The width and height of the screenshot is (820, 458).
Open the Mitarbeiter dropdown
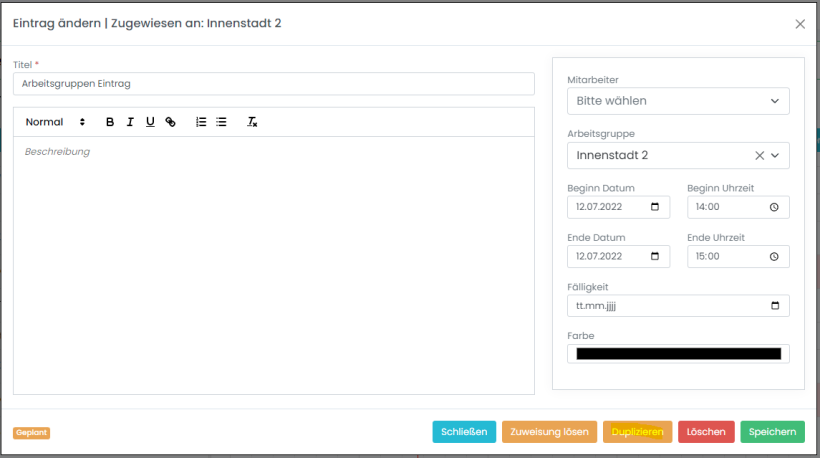[x=677, y=101]
